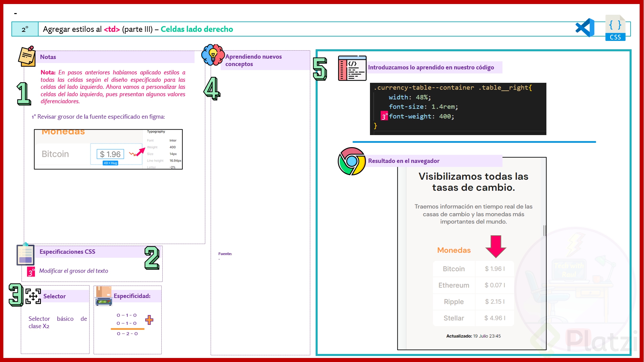Click the Visual Studio Code logo icon

585,28
